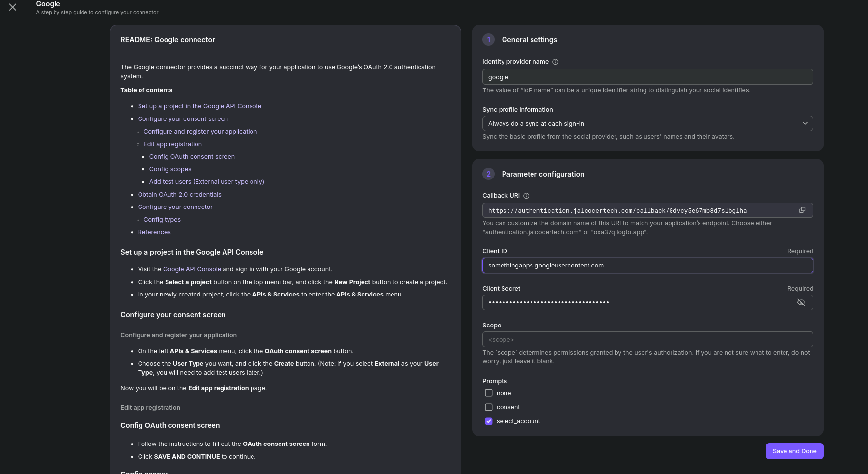
Task: Click the Scope input field
Action: (647, 339)
